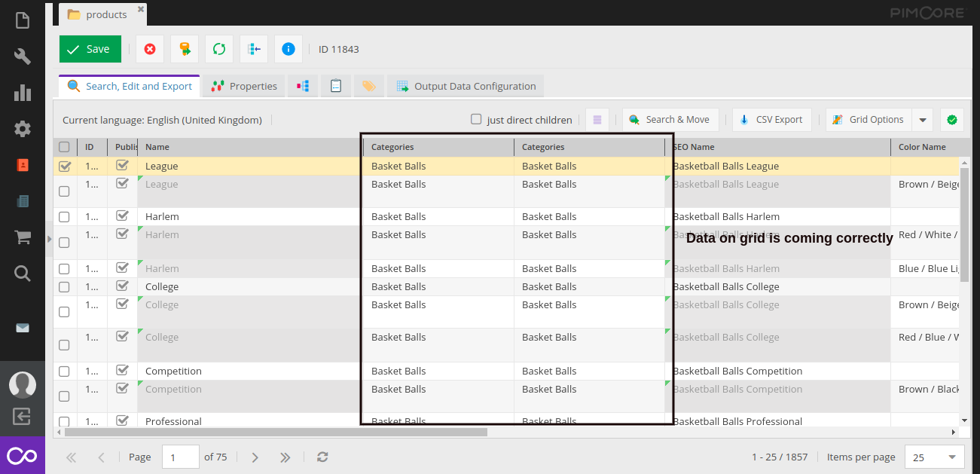Select the first Harlem row checkbox
This screenshot has height=474, width=980.
pos(64,217)
